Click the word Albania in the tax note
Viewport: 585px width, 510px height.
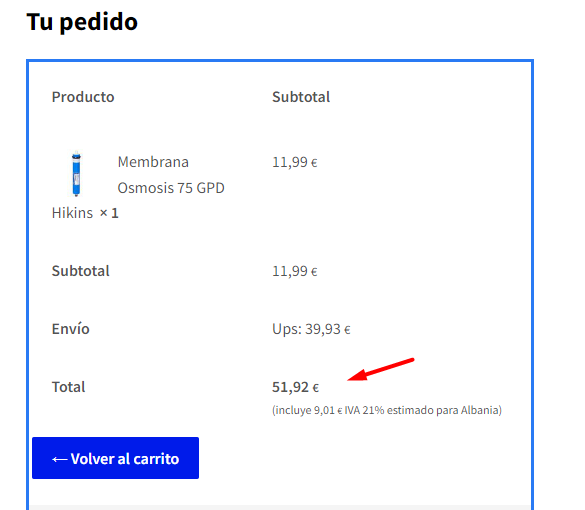(479, 410)
